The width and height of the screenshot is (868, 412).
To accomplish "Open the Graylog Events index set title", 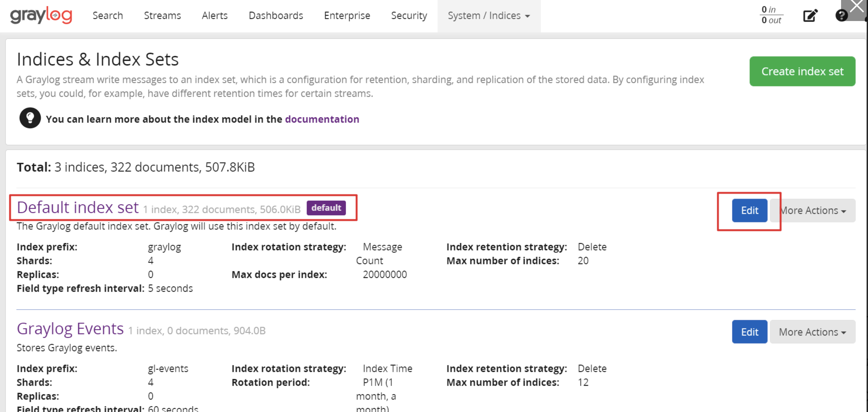I will [70, 329].
